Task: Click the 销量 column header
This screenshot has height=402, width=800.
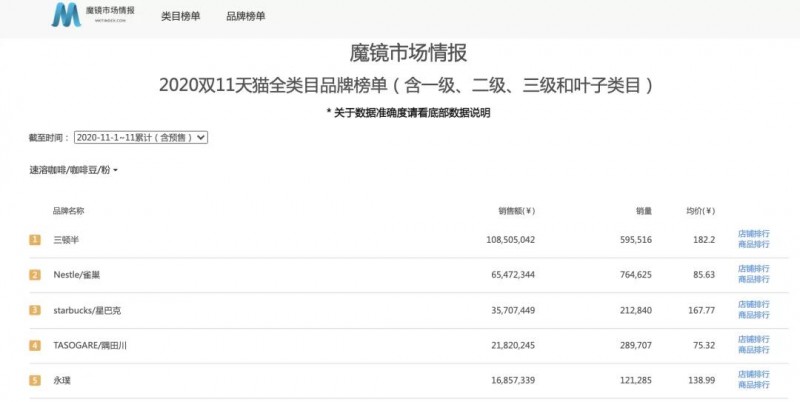Action: pos(643,211)
